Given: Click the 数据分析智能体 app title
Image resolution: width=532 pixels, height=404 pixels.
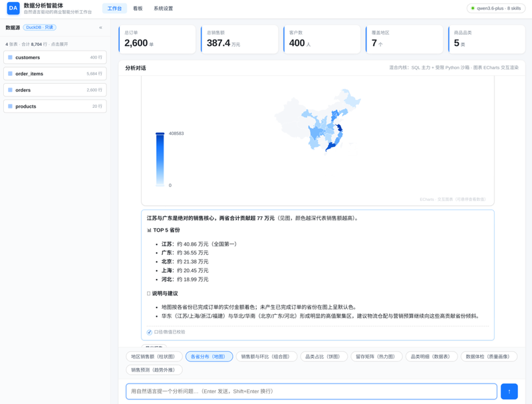Looking at the screenshot, I should pyautogui.click(x=43, y=5).
